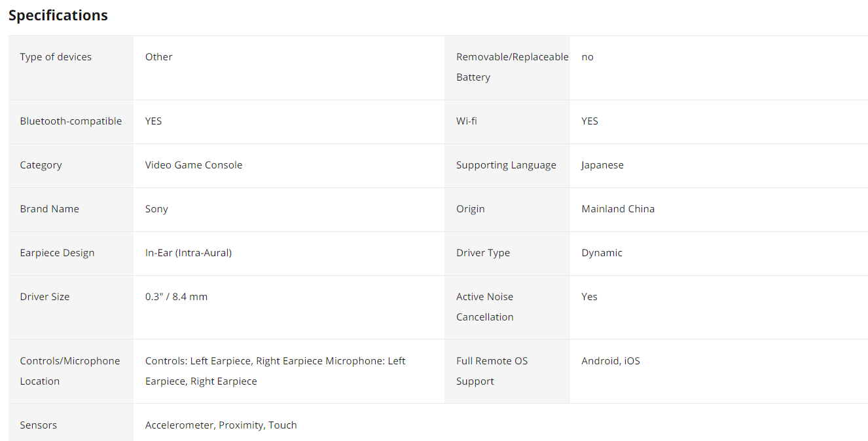Select the 'Japanese' supporting language value

[x=602, y=165]
